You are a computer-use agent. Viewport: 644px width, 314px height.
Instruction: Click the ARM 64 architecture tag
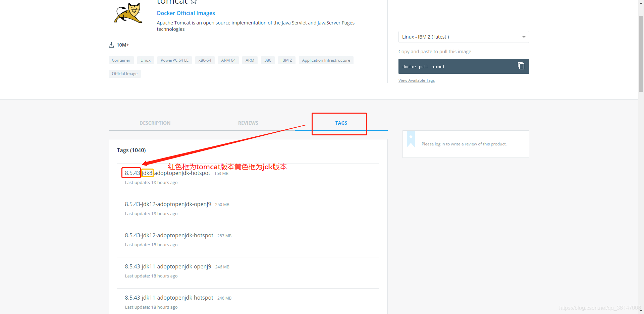228,60
